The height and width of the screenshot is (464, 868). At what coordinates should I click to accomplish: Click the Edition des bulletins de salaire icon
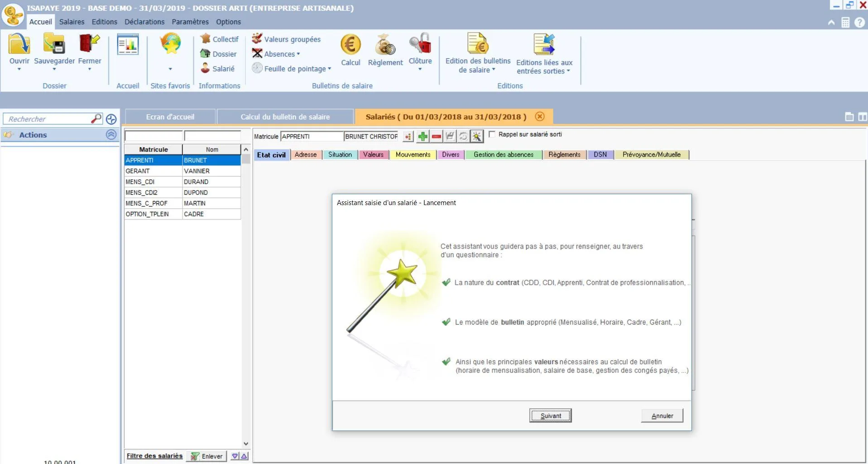(478, 43)
